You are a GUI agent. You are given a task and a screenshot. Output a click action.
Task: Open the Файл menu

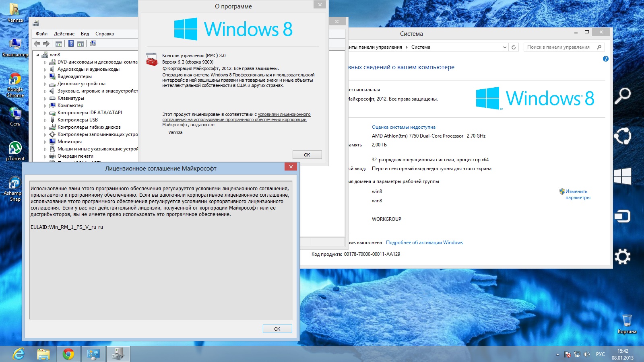(41, 34)
